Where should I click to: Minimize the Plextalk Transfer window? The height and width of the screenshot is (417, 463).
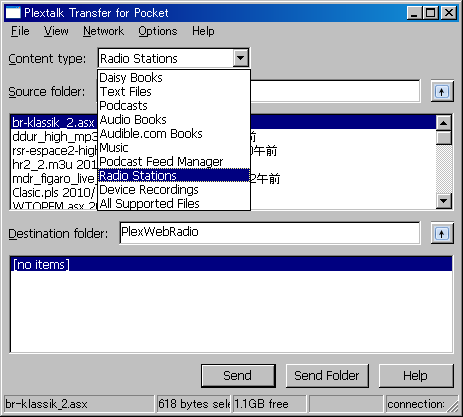coord(414,13)
